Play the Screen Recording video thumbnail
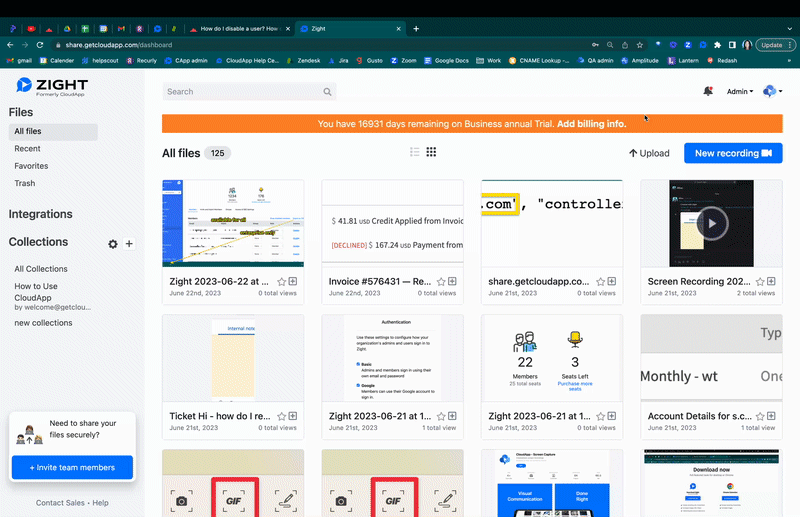Screen dimensions: 800x517 click(x=712, y=223)
